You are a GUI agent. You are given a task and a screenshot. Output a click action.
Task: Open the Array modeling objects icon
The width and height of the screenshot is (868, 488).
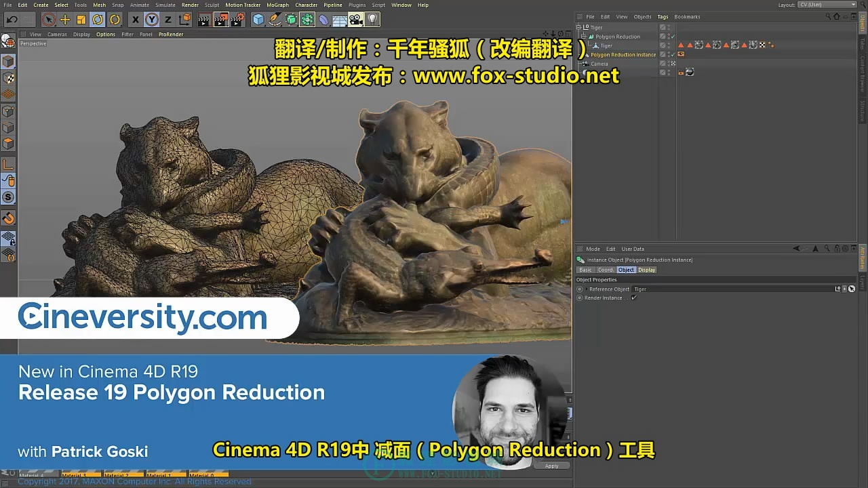(307, 20)
